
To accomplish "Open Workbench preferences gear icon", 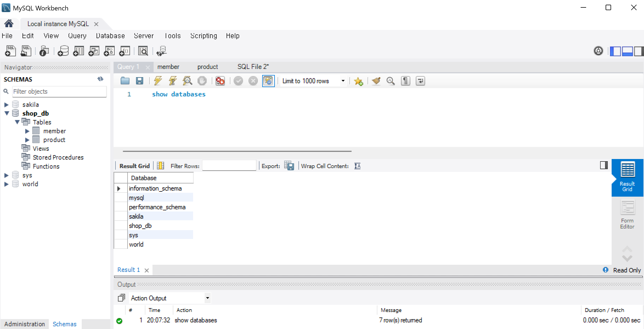I will 598,51.
